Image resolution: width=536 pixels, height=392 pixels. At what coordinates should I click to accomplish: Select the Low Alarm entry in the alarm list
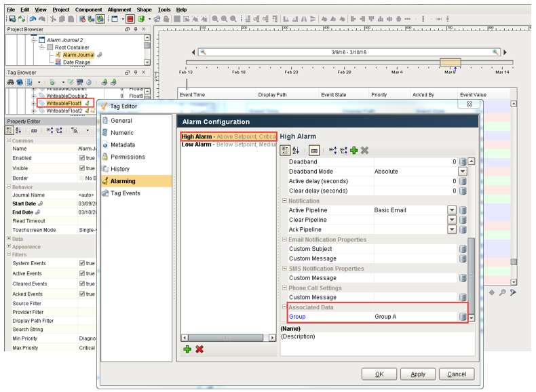click(229, 144)
